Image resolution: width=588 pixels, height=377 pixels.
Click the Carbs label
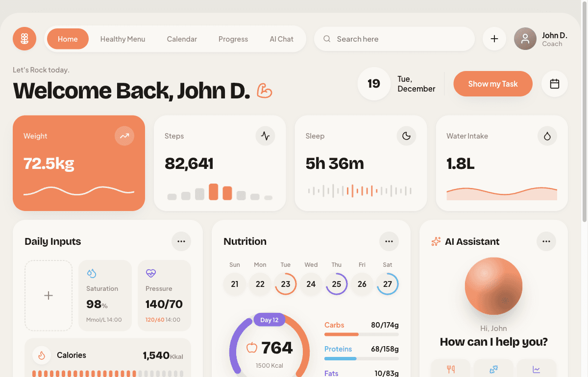pos(334,325)
